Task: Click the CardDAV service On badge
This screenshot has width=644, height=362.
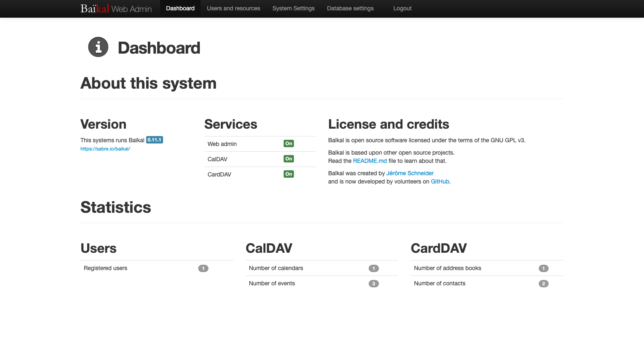Action: 289,174
